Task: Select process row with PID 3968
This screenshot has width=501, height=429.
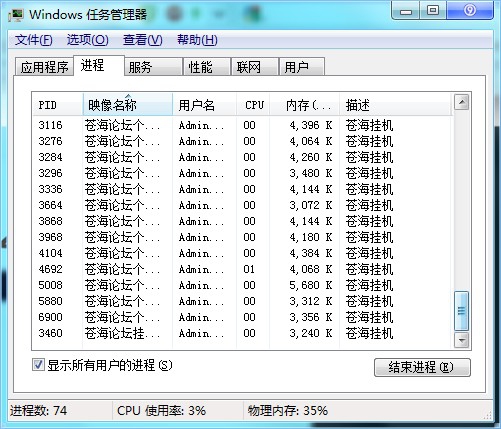Action: [x=242, y=237]
